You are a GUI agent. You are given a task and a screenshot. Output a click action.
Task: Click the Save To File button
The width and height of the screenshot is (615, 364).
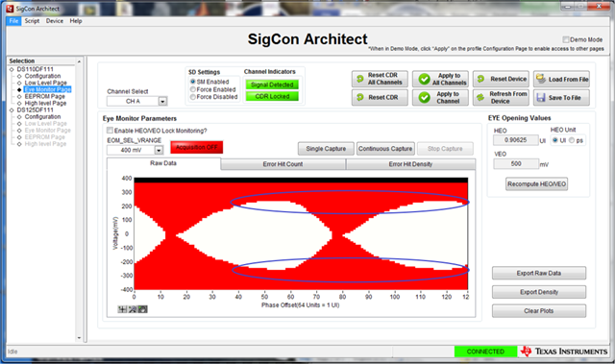pos(561,97)
